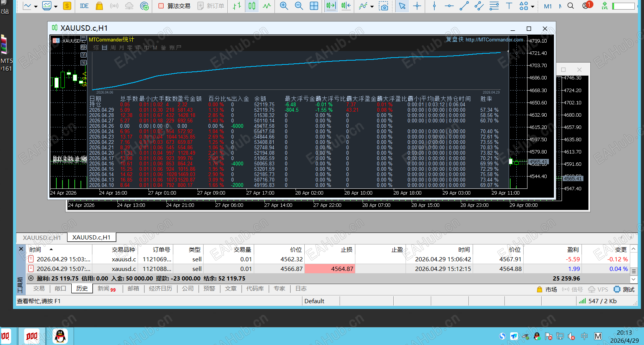Click the 测试 strategy tester button

[624, 289]
